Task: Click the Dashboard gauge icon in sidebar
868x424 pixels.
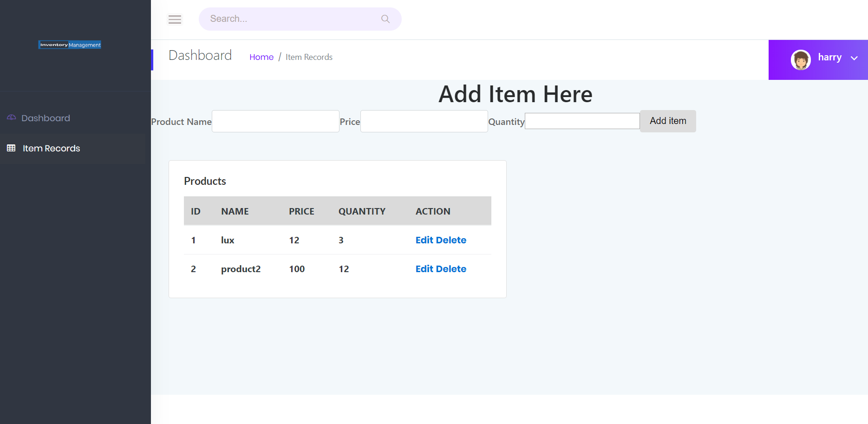Action: click(x=12, y=118)
